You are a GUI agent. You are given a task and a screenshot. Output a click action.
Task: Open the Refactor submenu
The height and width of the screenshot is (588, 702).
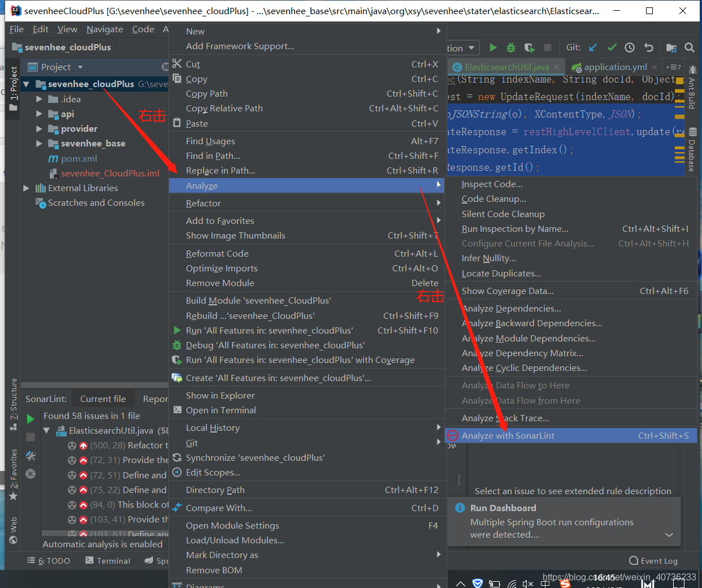(307, 203)
